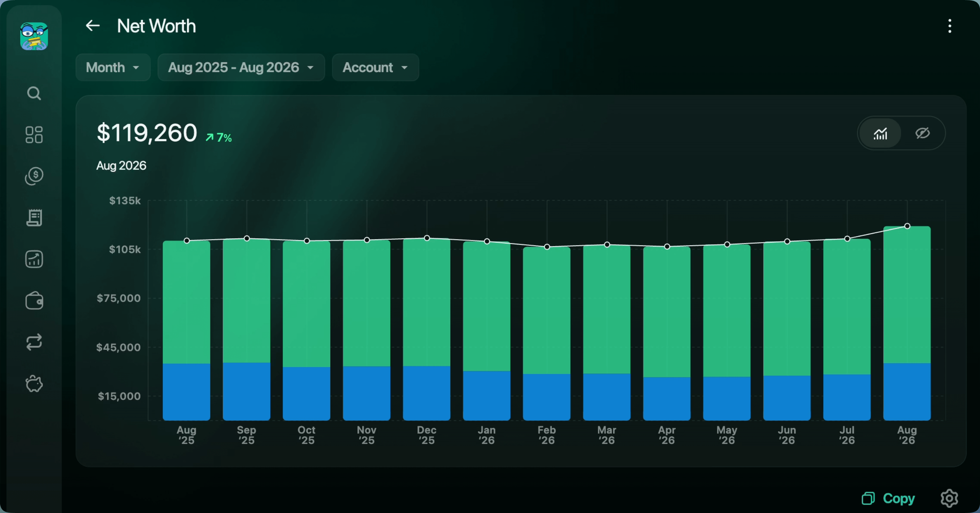
Task: Open the chart reports icon
Action: click(34, 259)
